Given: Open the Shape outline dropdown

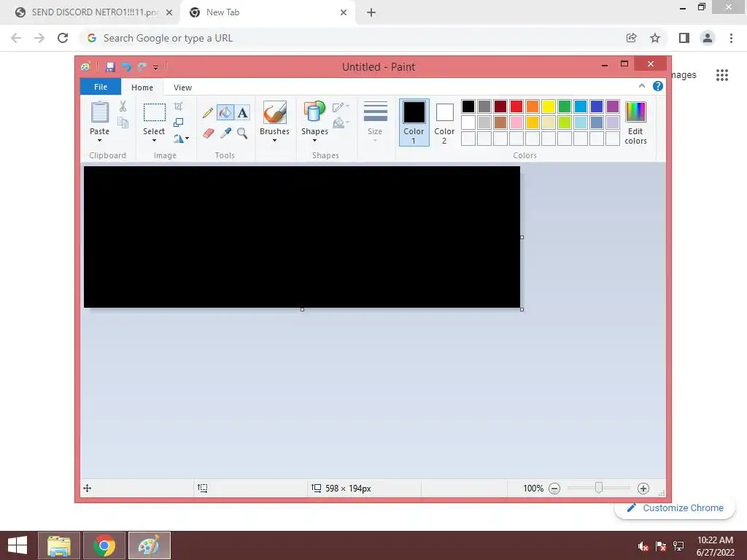Looking at the screenshot, I should coord(341,106).
